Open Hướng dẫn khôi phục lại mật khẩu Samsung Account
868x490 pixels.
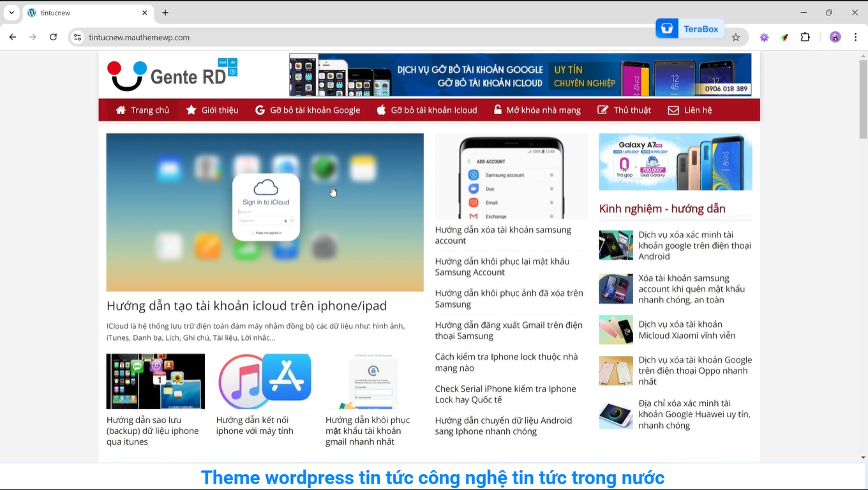click(x=502, y=267)
